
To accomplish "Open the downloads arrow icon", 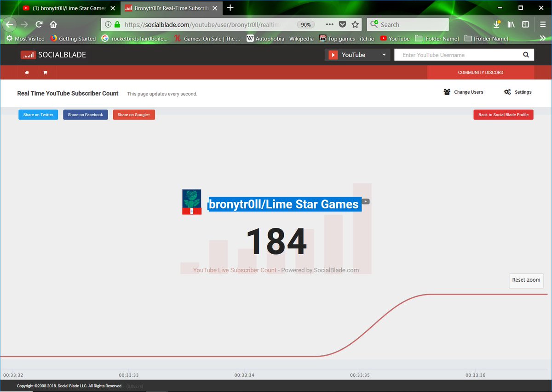I will point(497,24).
